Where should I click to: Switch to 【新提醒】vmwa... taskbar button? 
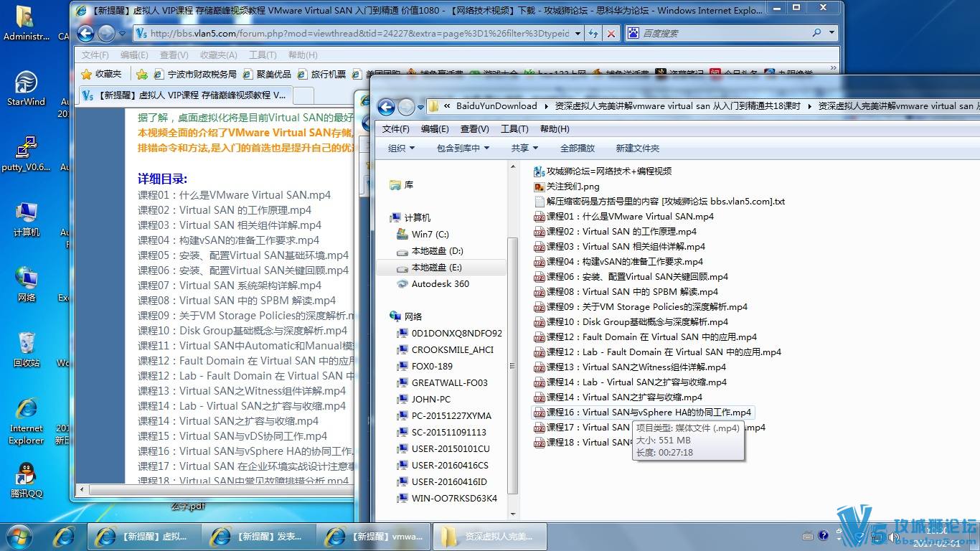pos(373,536)
